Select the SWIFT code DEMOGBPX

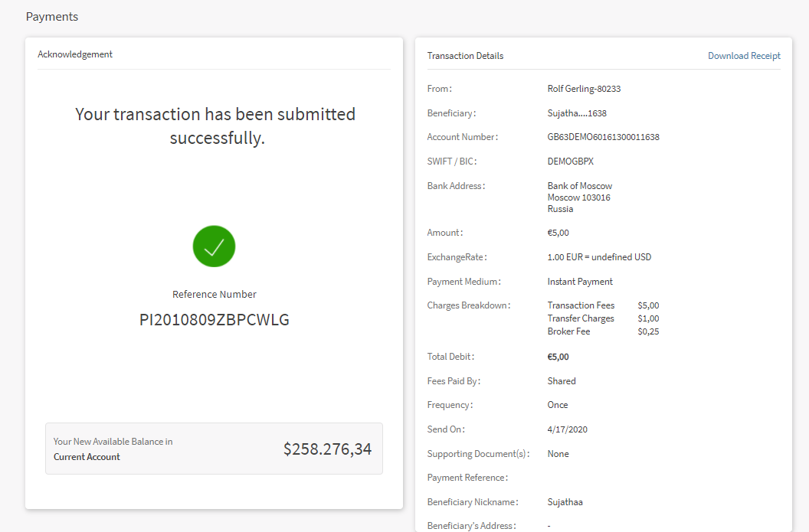point(570,162)
